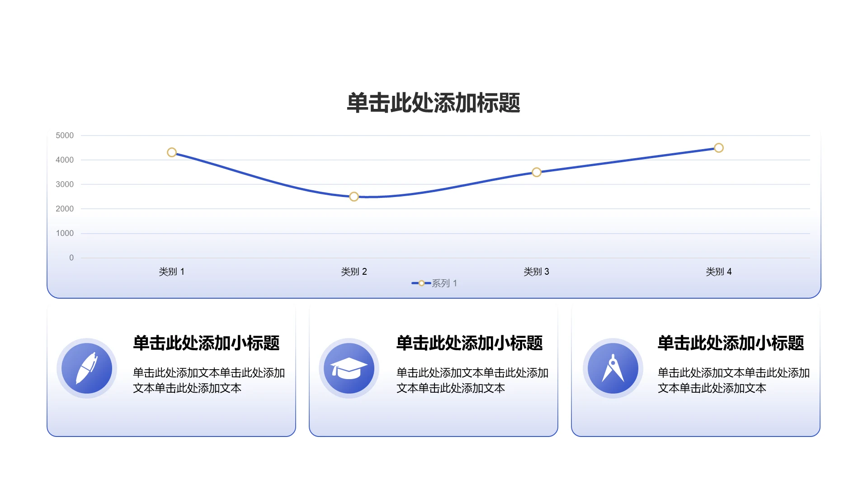The width and height of the screenshot is (868, 488).
Task: Select the lowest data point at 类别 2
Action: tap(354, 197)
